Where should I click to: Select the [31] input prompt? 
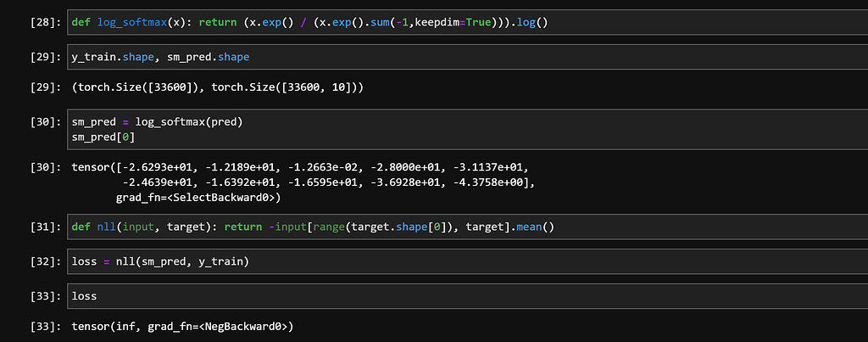coord(44,227)
